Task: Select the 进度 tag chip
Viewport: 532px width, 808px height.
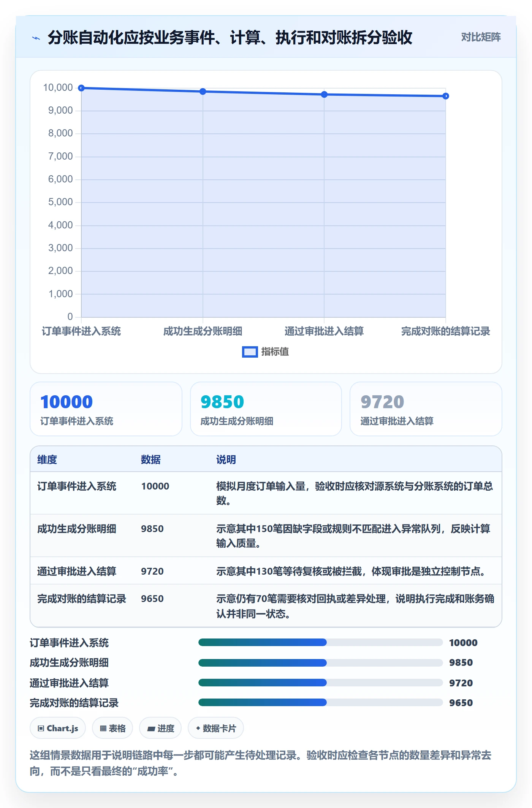Action: 160,728
